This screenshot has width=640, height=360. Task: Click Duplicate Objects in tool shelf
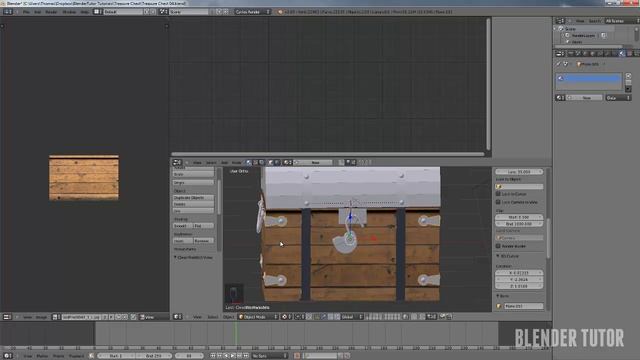pos(193,198)
